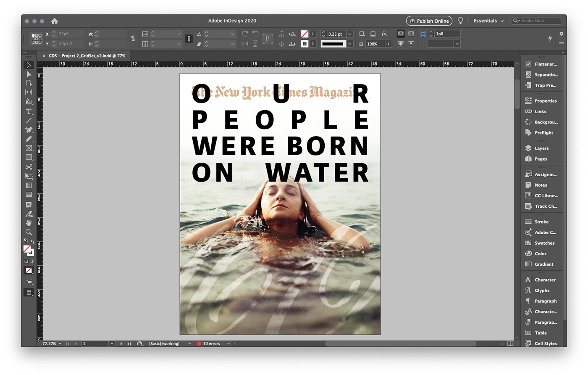
Task: Open the Character panel tab
Action: [545, 280]
